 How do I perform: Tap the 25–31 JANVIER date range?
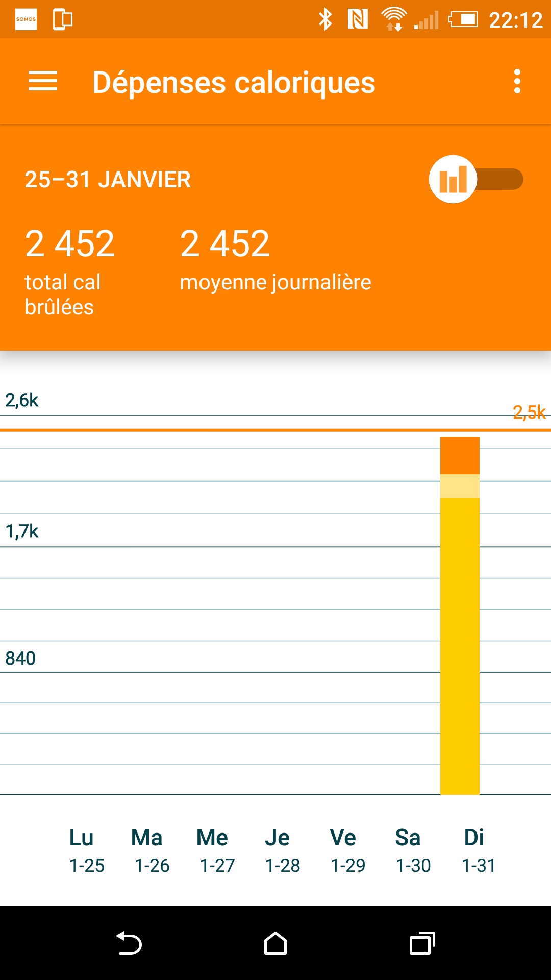pos(108,180)
